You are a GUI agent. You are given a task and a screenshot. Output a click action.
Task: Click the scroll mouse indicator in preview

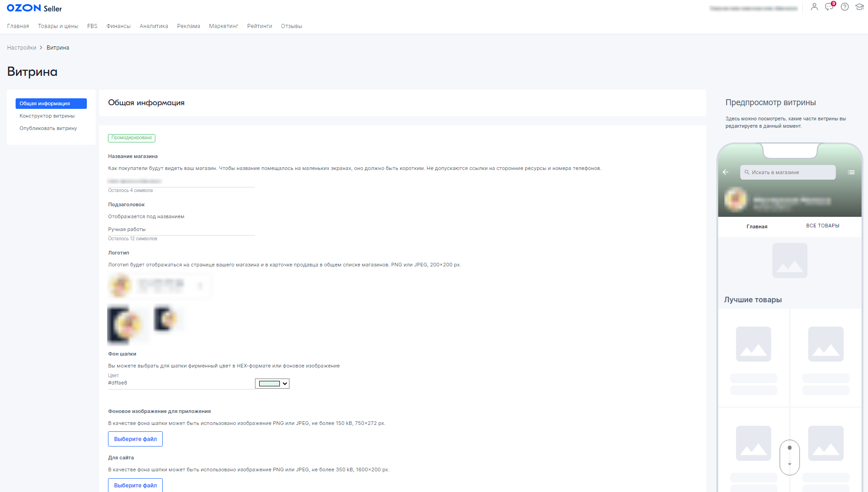point(789,457)
